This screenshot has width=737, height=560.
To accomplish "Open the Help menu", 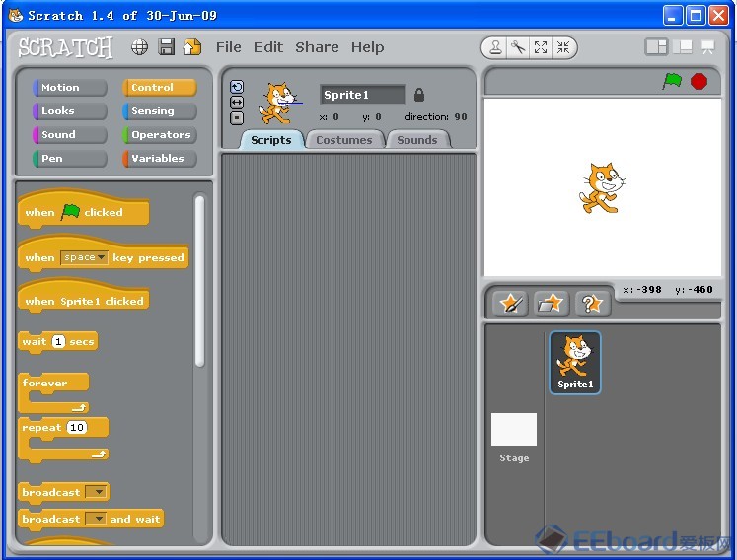I will [x=368, y=47].
